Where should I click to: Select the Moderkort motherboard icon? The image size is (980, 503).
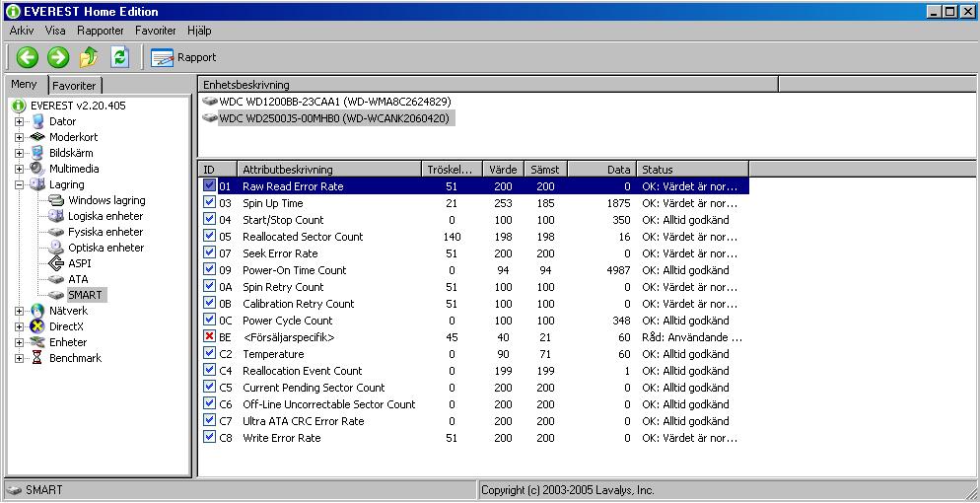[37, 137]
